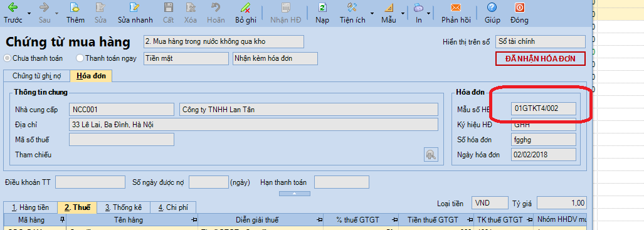Screen dimensions: 644x230
Task: Toggle the pin icon in Tên hàng header
Action: (194, 220)
